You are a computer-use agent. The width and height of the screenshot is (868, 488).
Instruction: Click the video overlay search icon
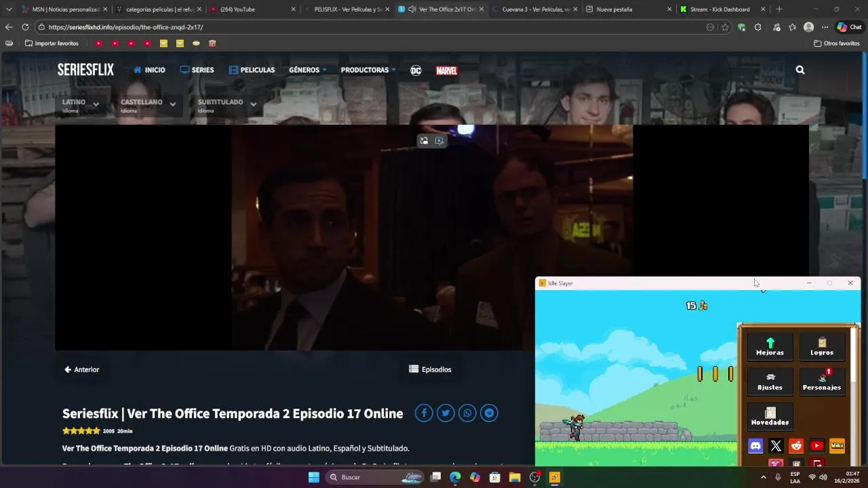tap(439, 141)
